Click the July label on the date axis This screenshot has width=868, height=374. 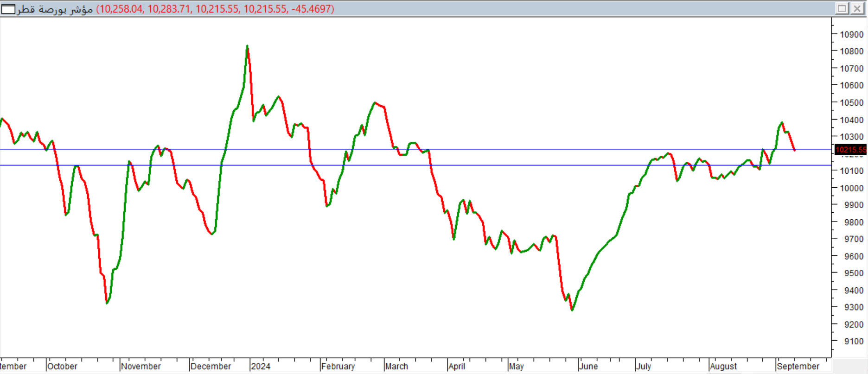point(644,366)
